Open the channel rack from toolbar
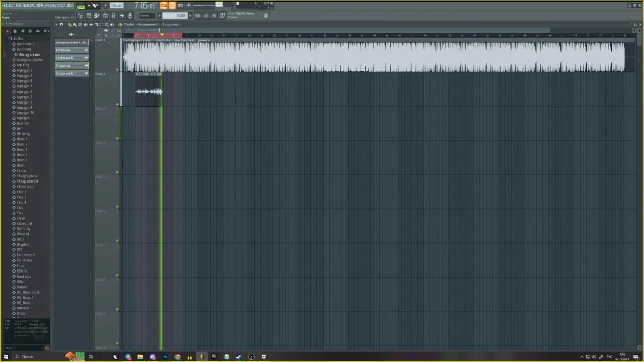Viewport: 644px width, 362px height. pyautogui.click(x=88, y=16)
